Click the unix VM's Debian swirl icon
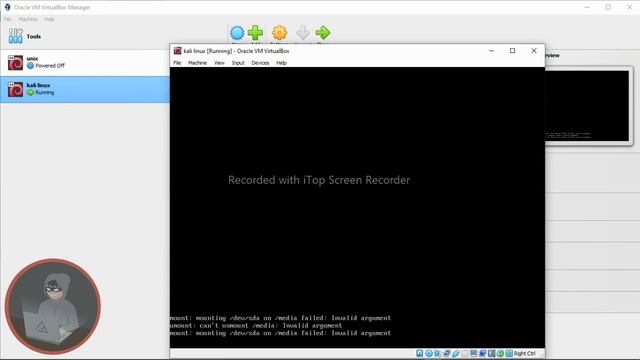Viewport: 640px width, 360px height. (16, 63)
